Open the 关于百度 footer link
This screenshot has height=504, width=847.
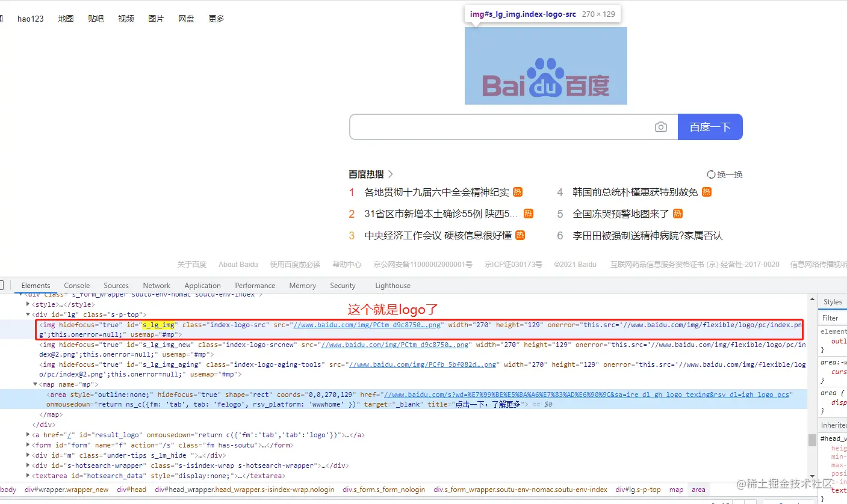pyautogui.click(x=192, y=264)
